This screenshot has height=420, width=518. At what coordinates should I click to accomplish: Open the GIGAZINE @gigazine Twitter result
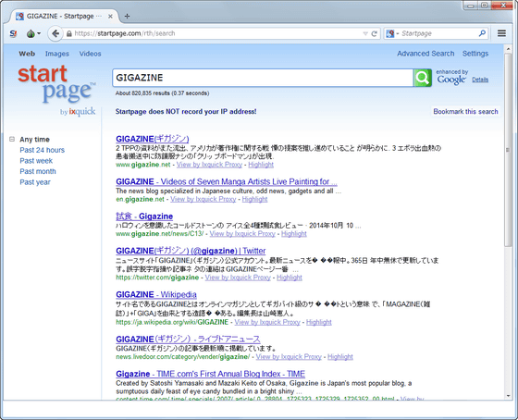[191, 251]
